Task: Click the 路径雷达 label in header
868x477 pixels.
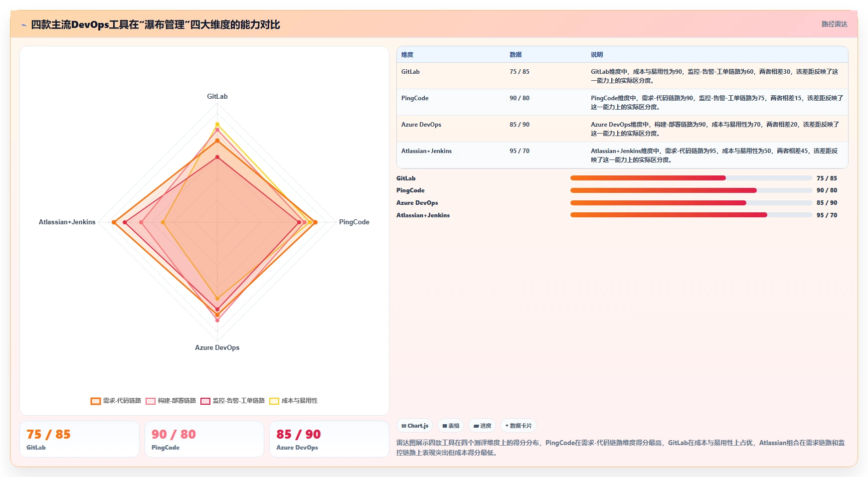Action: pyautogui.click(x=835, y=24)
